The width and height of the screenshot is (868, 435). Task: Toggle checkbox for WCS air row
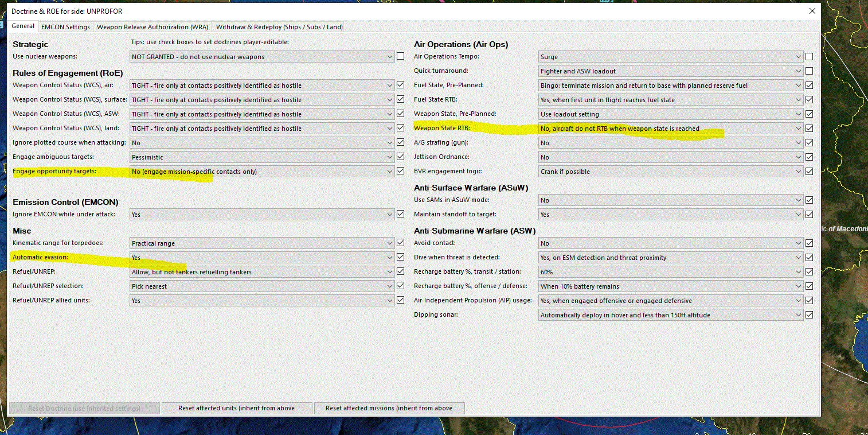click(x=400, y=85)
